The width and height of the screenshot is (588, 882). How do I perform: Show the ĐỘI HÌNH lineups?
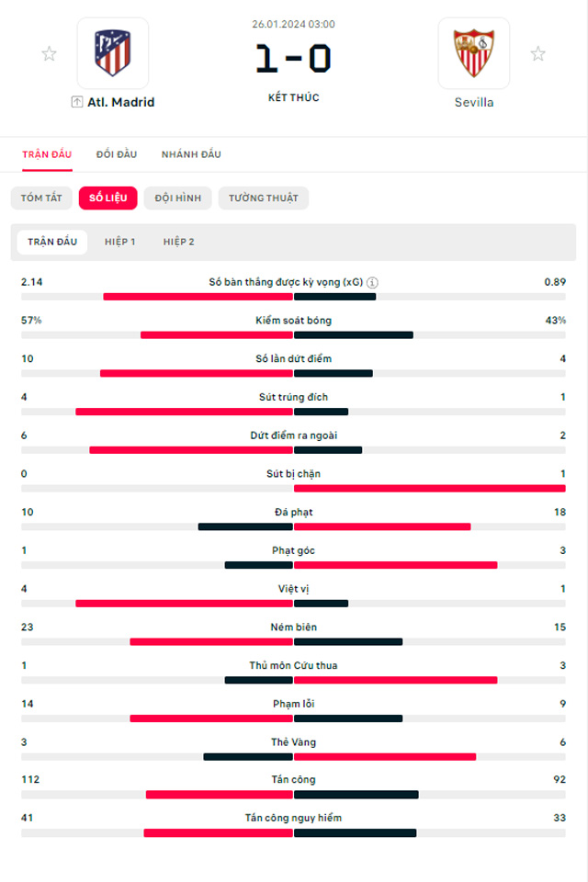(177, 198)
